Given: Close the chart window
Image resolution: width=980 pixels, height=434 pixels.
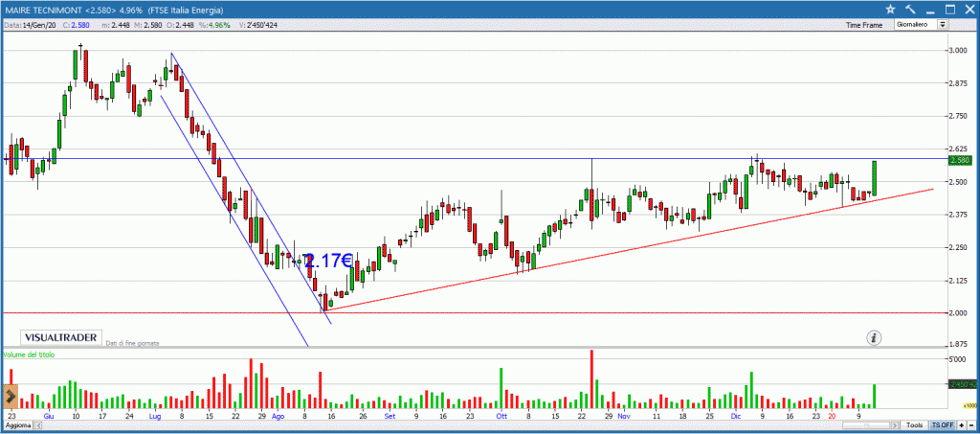Looking at the screenshot, I should 972,10.
